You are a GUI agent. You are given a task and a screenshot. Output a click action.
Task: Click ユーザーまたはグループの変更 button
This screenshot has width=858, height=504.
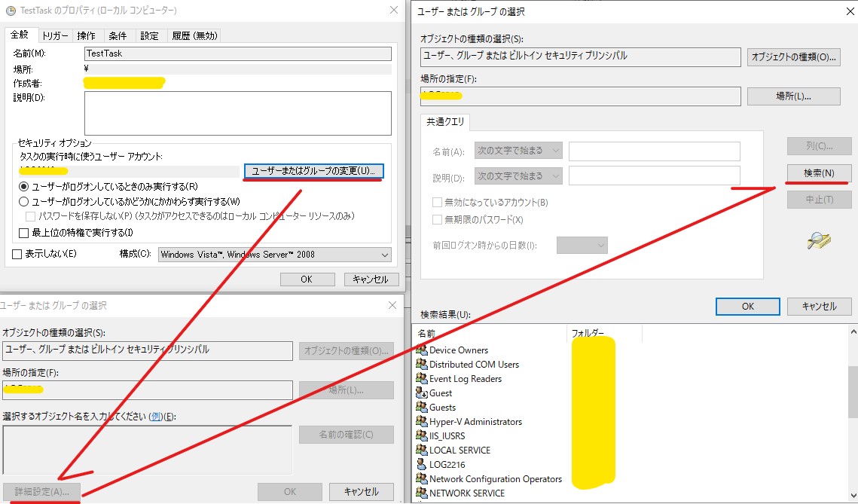[x=313, y=171]
